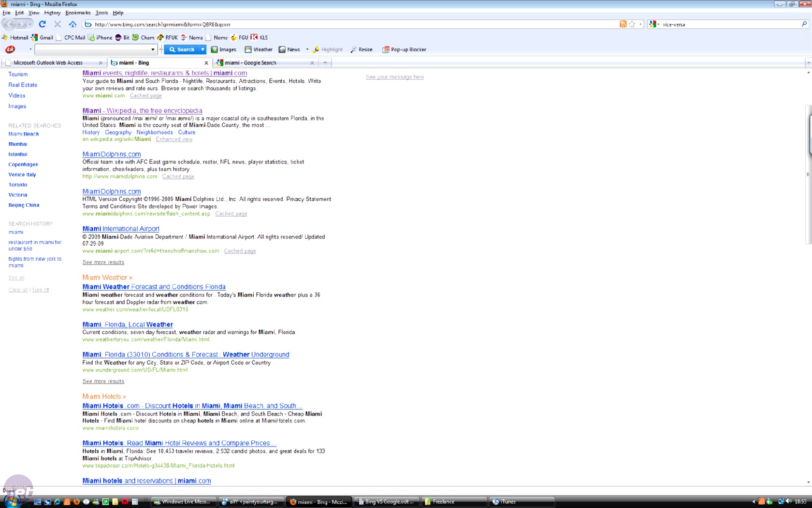
Task: Open the Bookmarks menu
Action: click(78, 13)
